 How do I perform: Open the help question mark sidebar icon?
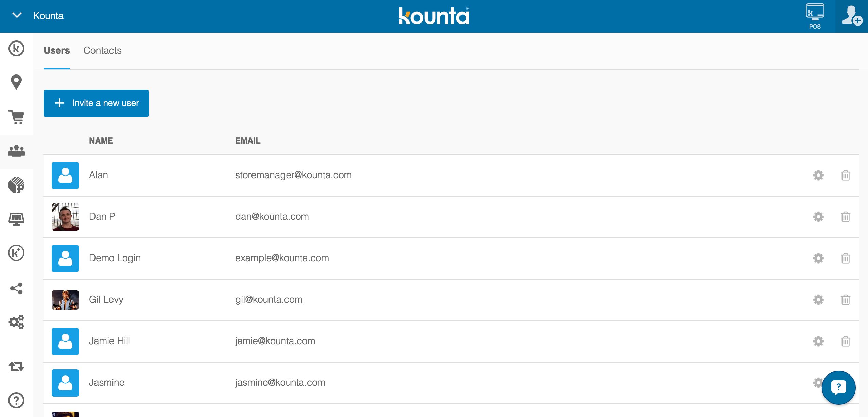(16, 400)
